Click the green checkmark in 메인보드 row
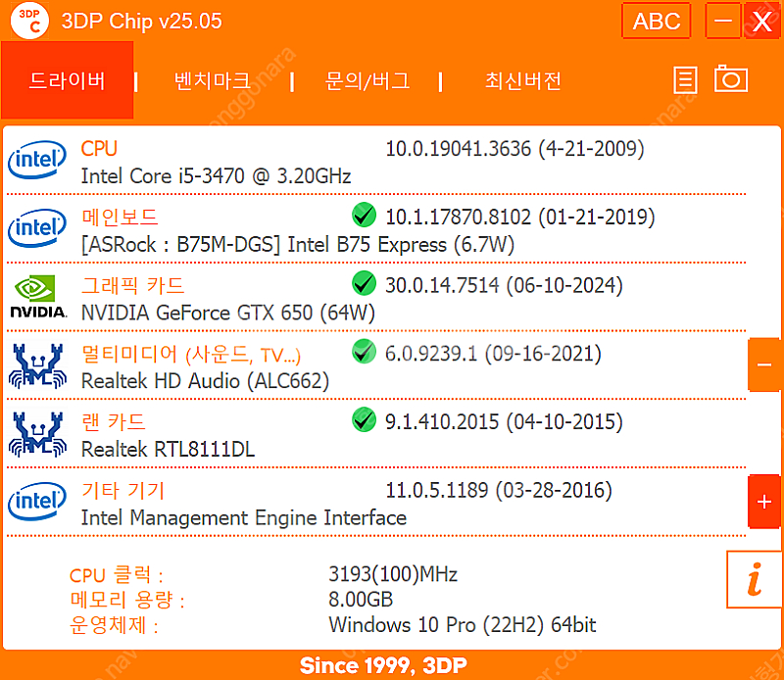This screenshot has height=680, width=784. tap(364, 215)
